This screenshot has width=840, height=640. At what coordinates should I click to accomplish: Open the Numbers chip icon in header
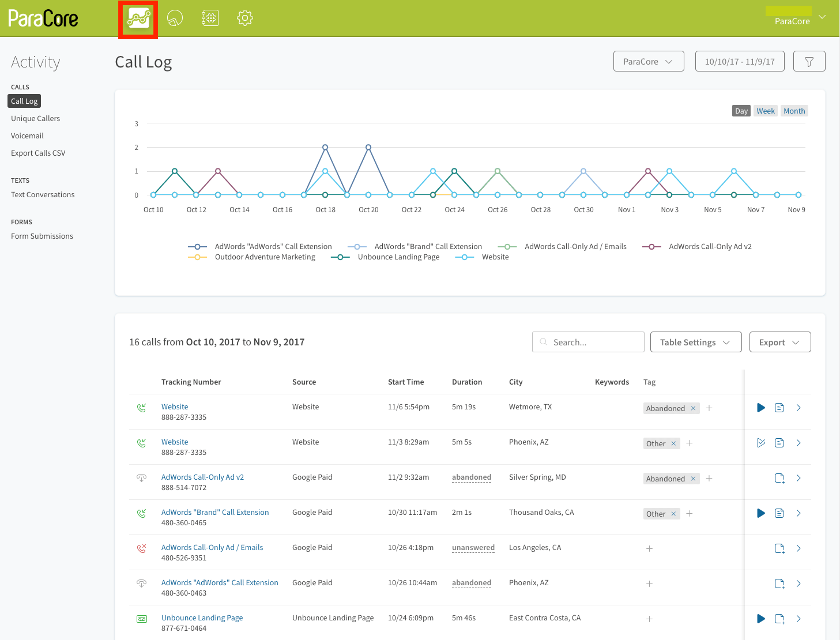[210, 18]
